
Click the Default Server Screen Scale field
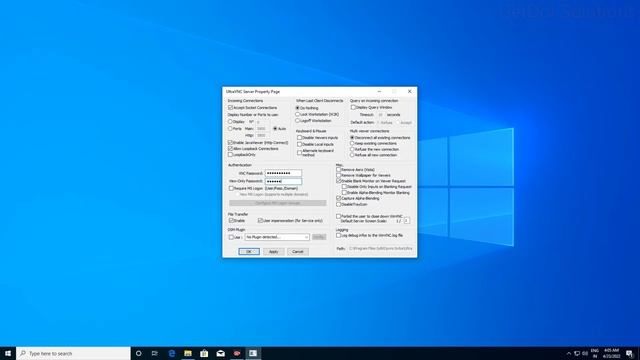tap(407, 221)
